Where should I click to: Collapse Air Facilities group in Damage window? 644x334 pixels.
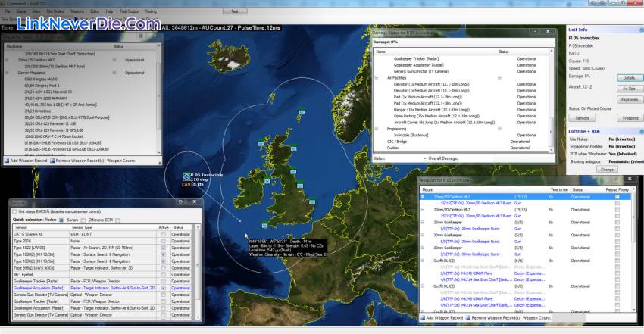(x=377, y=77)
